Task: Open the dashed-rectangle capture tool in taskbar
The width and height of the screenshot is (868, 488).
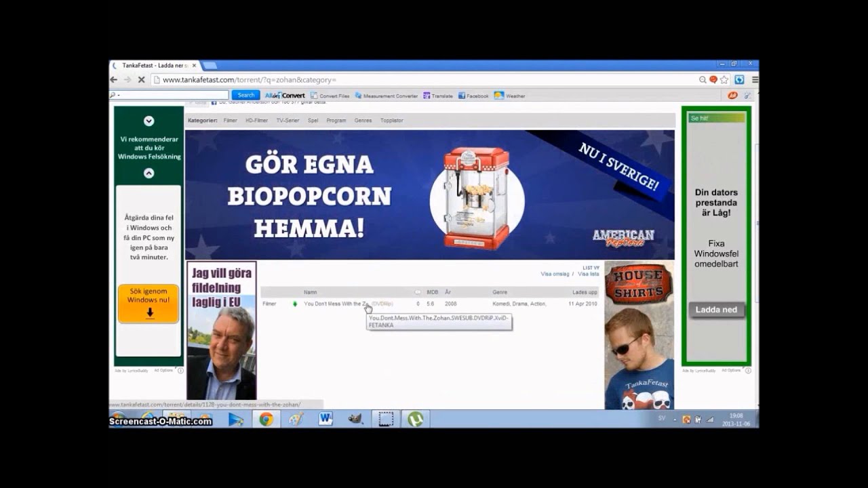Action: click(x=386, y=420)
